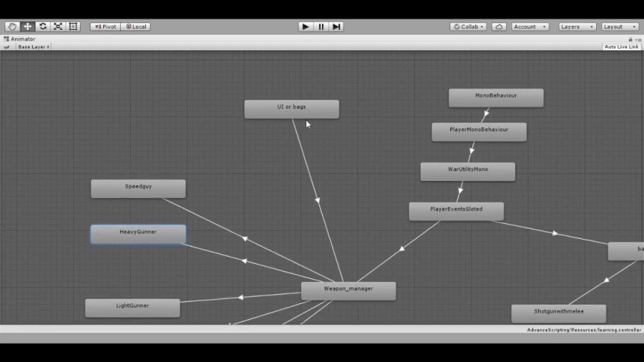The height and width of the screenshot is (362, 644).
Task: Click the Pause button
Action: [321, 27]
